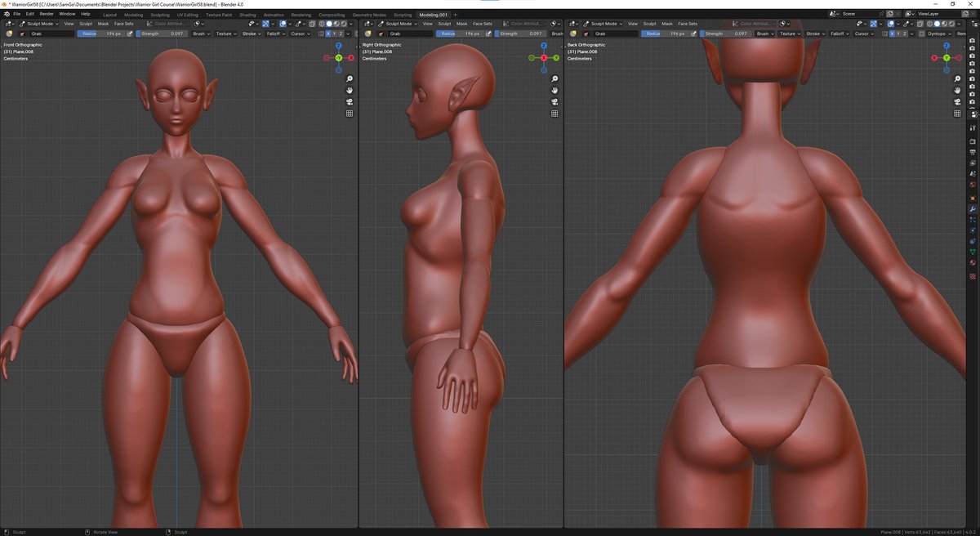Open editor type dropdown in Front view
This screenshot has height=536, width=980.
[9, 24]
